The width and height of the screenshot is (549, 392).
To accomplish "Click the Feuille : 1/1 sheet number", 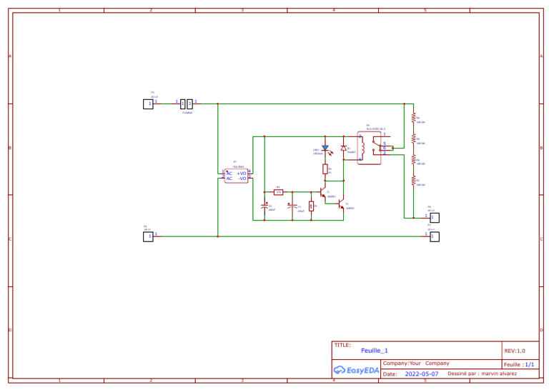I will [519, 364].
